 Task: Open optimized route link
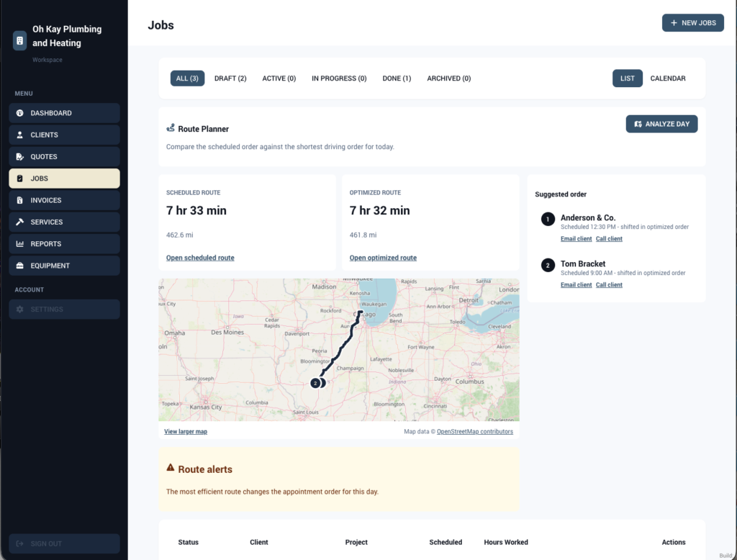click(x=383, y=258)
